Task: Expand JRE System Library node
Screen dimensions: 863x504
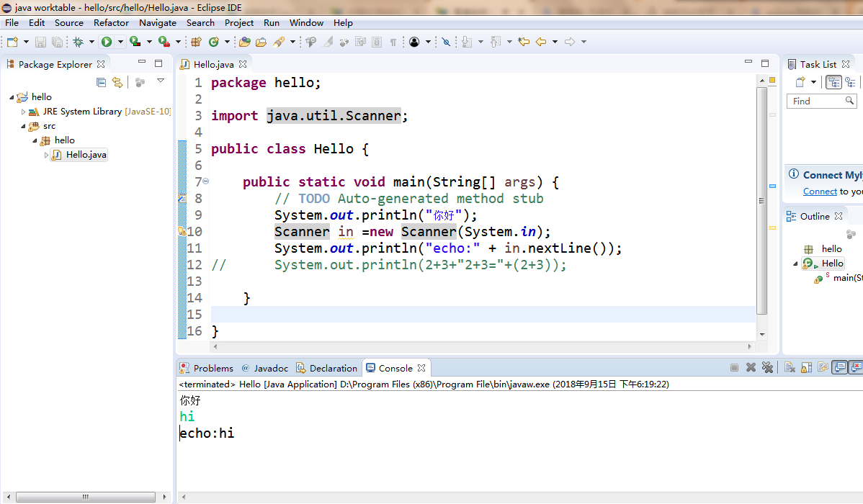Action: [23, 112]
